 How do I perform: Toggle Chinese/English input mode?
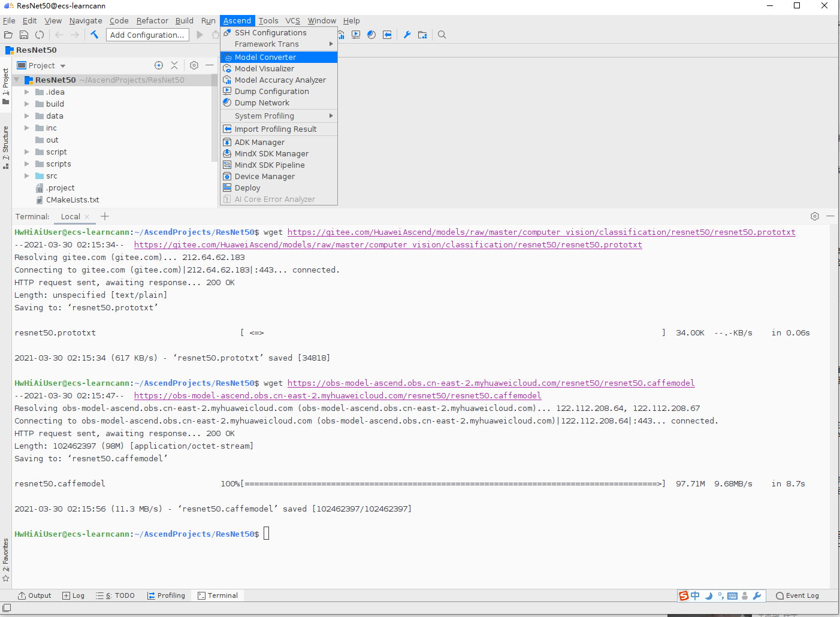click(695, 595)
